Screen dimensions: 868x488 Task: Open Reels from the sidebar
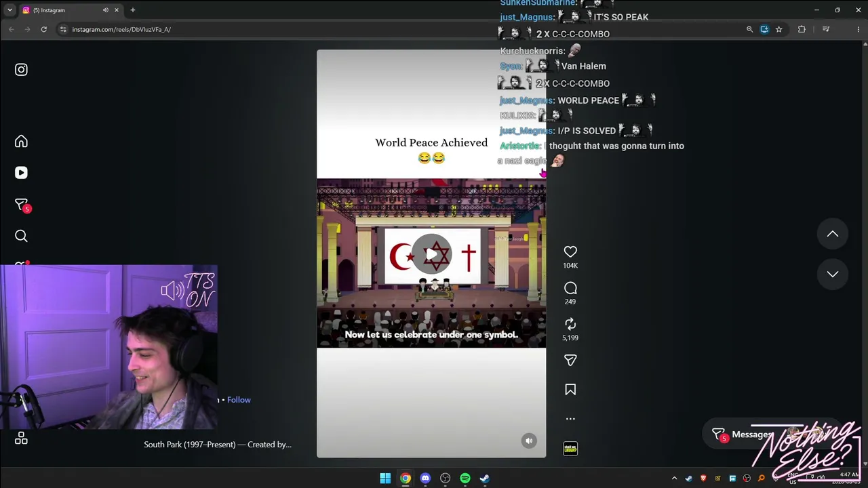click(x=21, y=173)
